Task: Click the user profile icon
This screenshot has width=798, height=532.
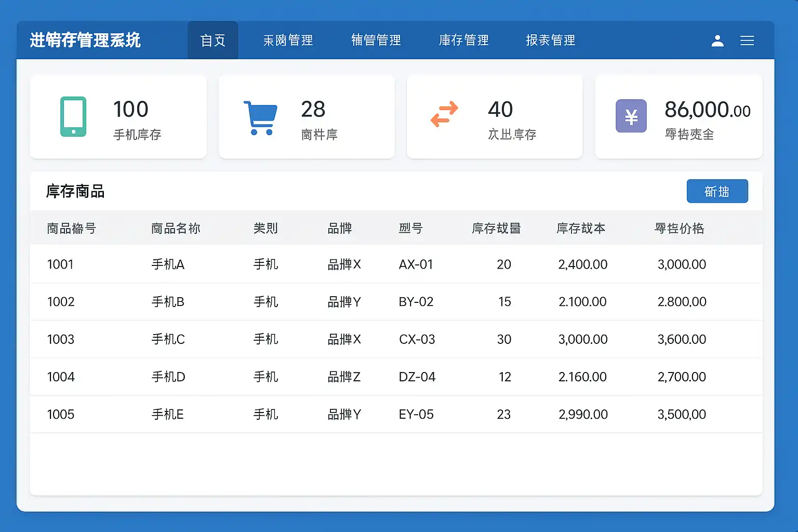Action: click(717, 41)
